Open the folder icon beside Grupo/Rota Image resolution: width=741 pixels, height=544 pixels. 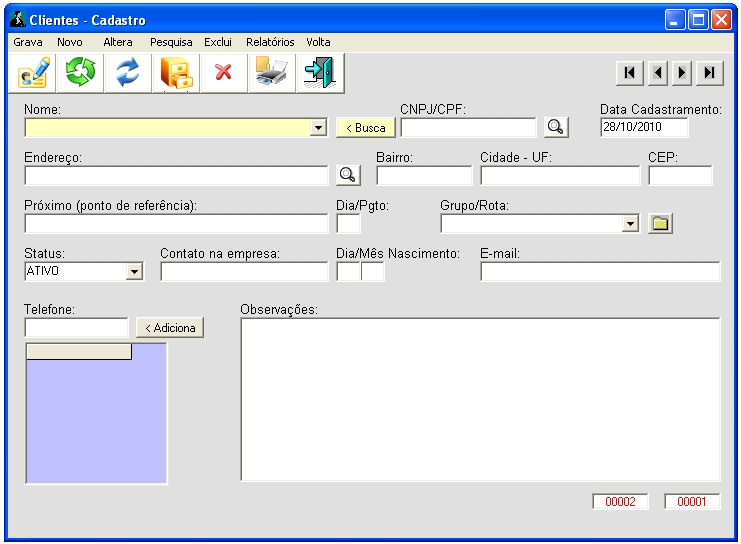pos(659,223)
